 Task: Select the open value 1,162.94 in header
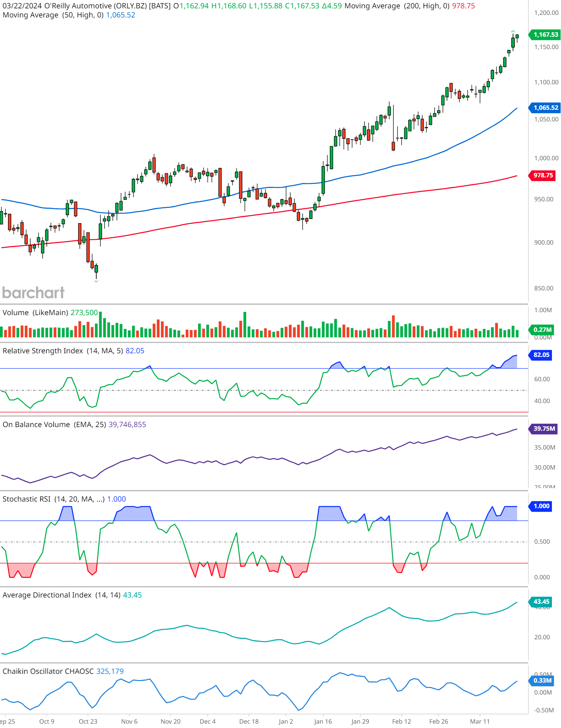[x=194, y=6]
